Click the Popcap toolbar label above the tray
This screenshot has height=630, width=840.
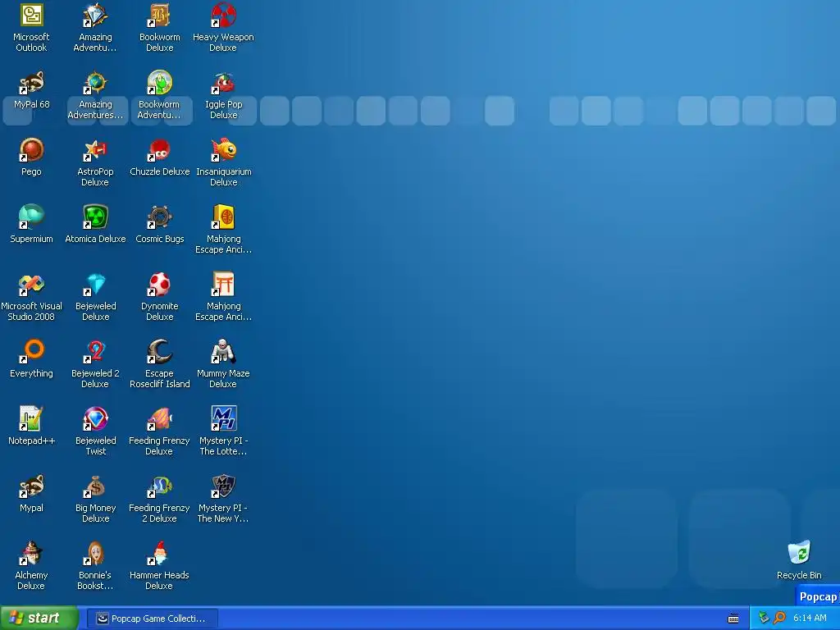[x=818, y=597]
